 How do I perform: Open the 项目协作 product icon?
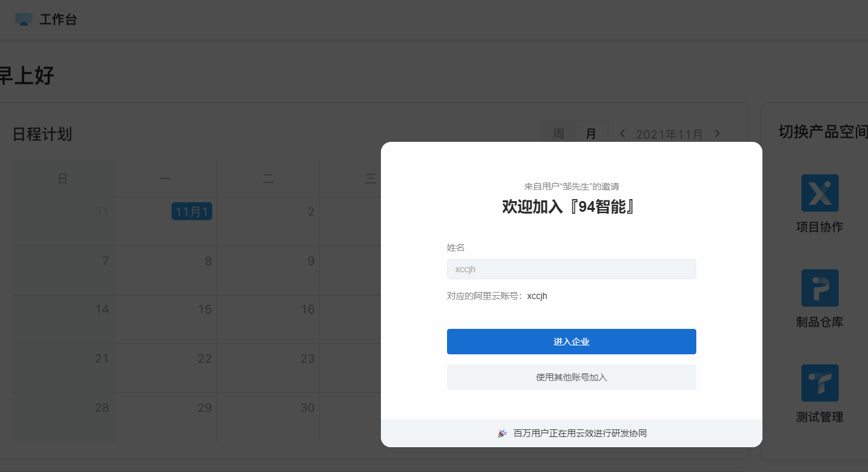(820, 193)
